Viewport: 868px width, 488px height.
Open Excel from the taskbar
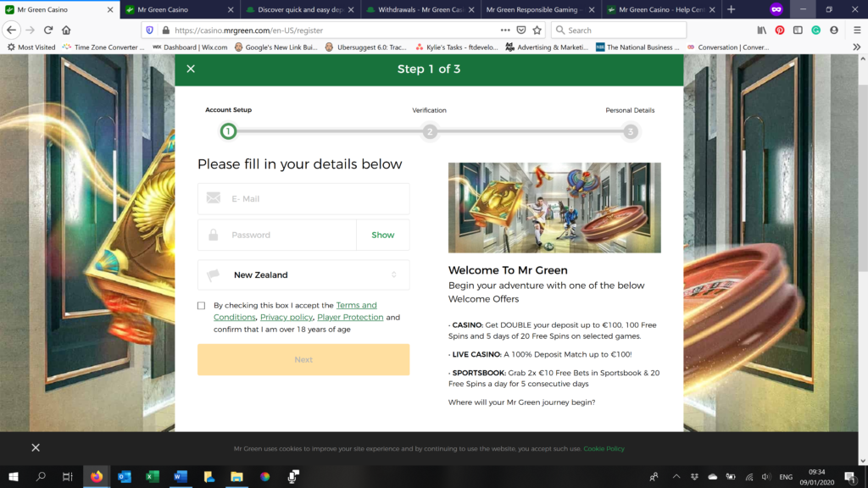[x=153, y=476]
